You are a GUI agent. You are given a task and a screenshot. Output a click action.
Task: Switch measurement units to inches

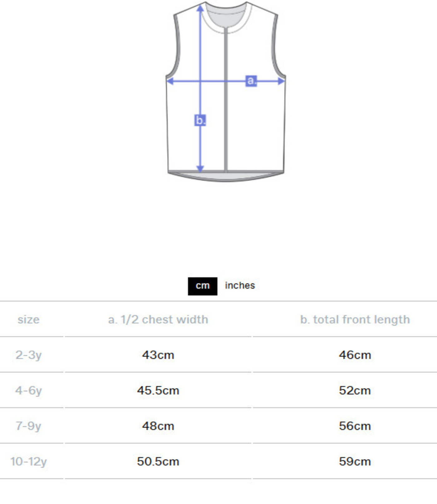coord(240,286)
